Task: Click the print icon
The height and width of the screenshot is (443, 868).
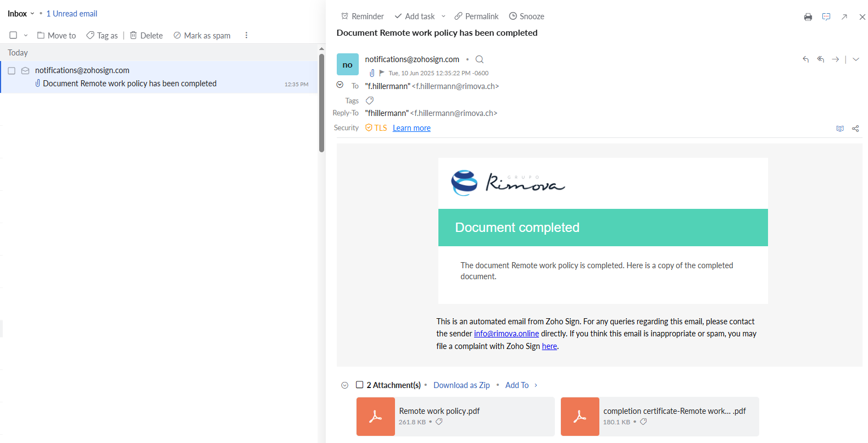Action: (808, 17)
